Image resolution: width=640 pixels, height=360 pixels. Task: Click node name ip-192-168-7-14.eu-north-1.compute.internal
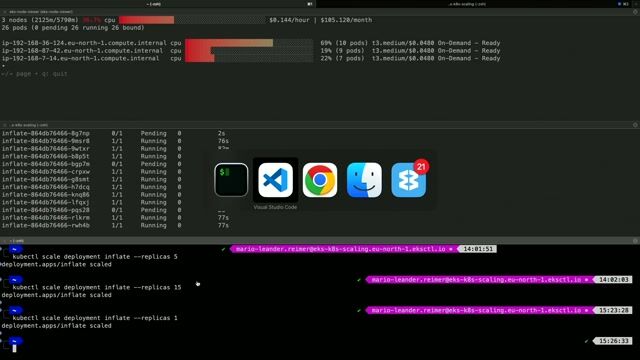pos(80,58)
